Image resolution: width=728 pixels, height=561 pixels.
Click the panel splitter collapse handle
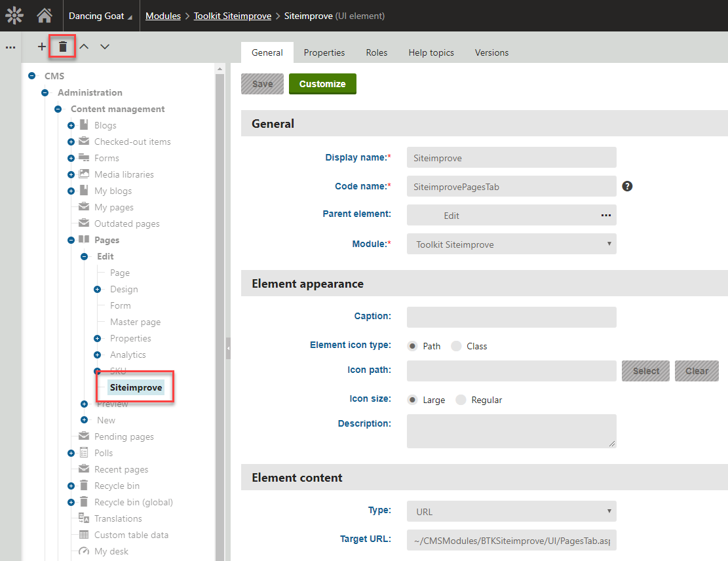[228, 348]
